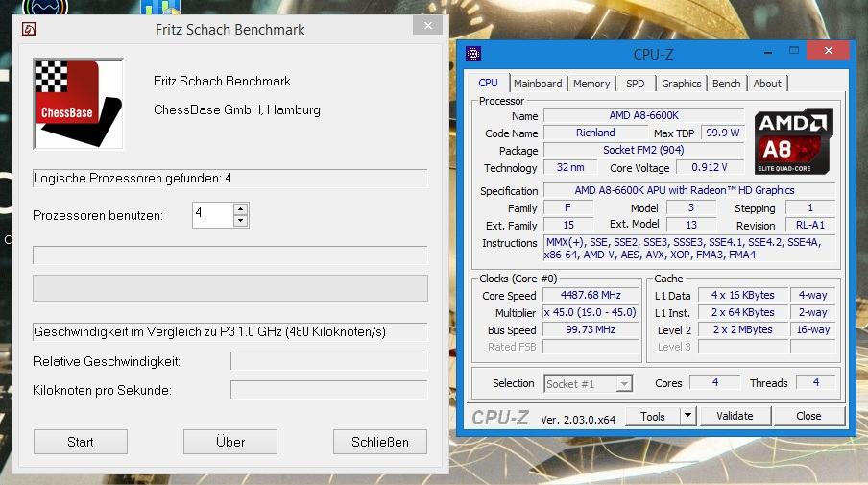868x485 pixels.
Task: Minimize the CPU-Z window
Action: click(768, 52)
